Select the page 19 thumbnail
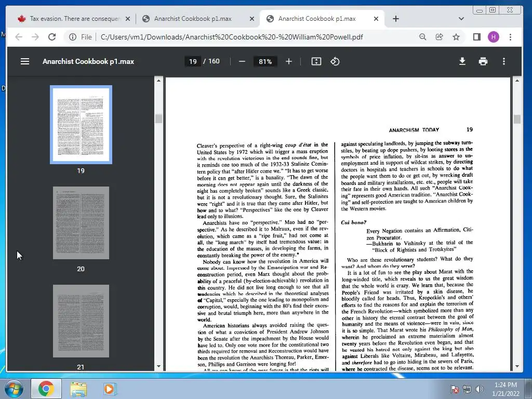The image size is (532, 399). click(x=81, y=125)
